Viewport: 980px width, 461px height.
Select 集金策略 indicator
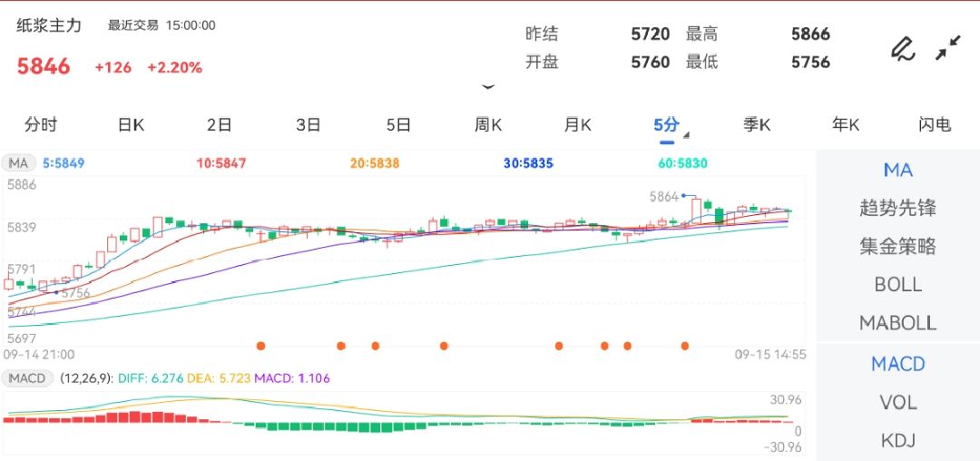click(x=898, y=246)
